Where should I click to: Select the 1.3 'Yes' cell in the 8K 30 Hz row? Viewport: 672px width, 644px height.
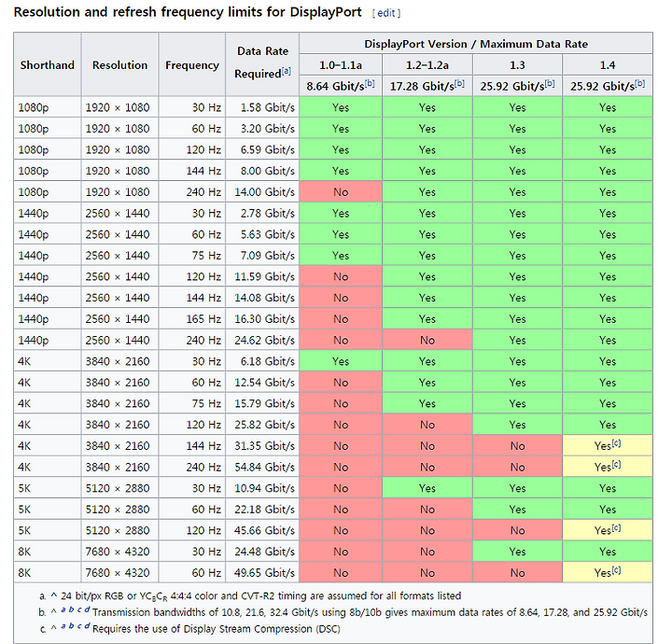517,551
